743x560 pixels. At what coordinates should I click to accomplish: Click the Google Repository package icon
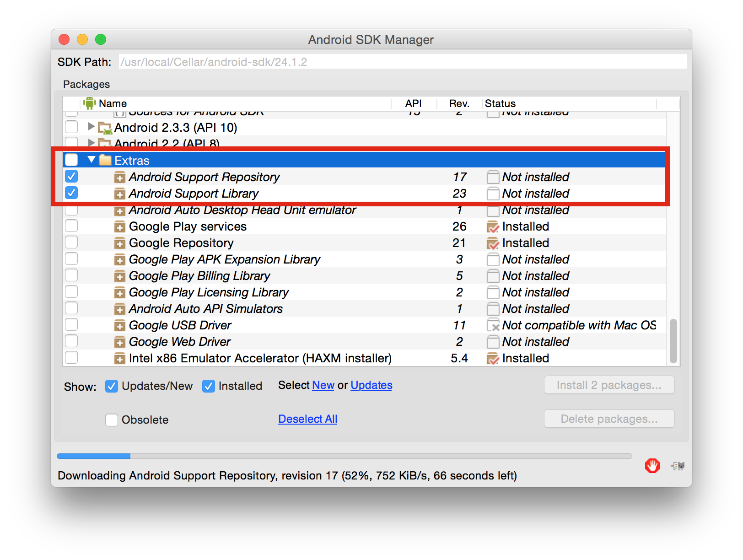(119, 243)
